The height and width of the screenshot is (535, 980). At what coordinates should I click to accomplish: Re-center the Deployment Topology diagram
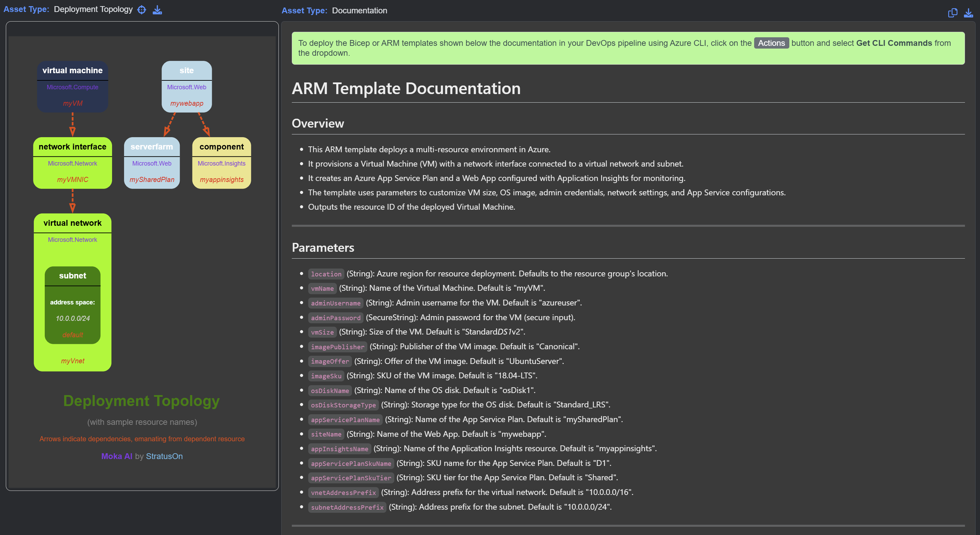coord(141,10)
